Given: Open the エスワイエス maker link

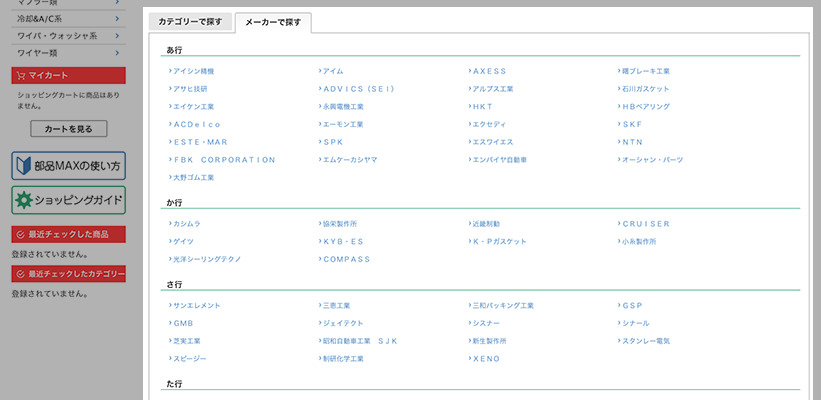Looking at the screenshot, I should click(491, 142).
